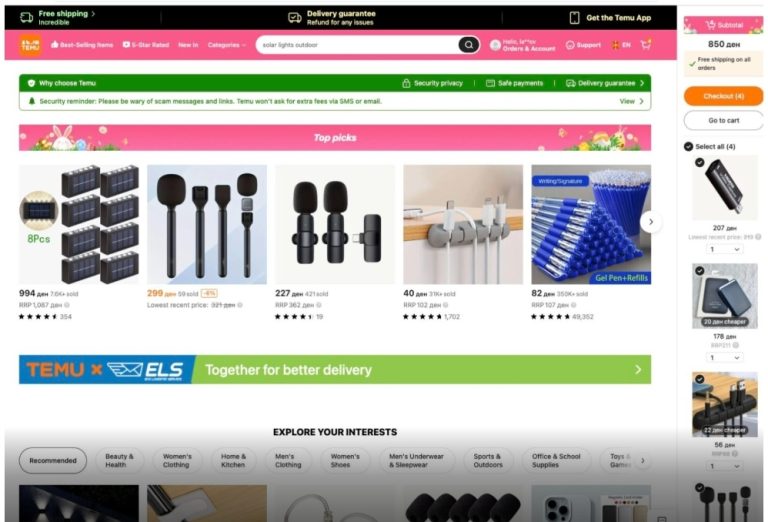
Task: Open Support headset icon
Action: 570,45
